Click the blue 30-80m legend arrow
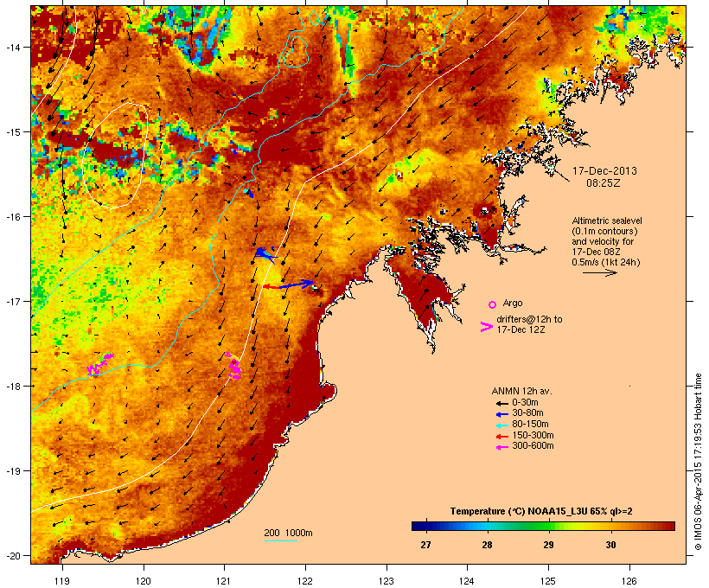The image size is (709, 588). (501, 414)
